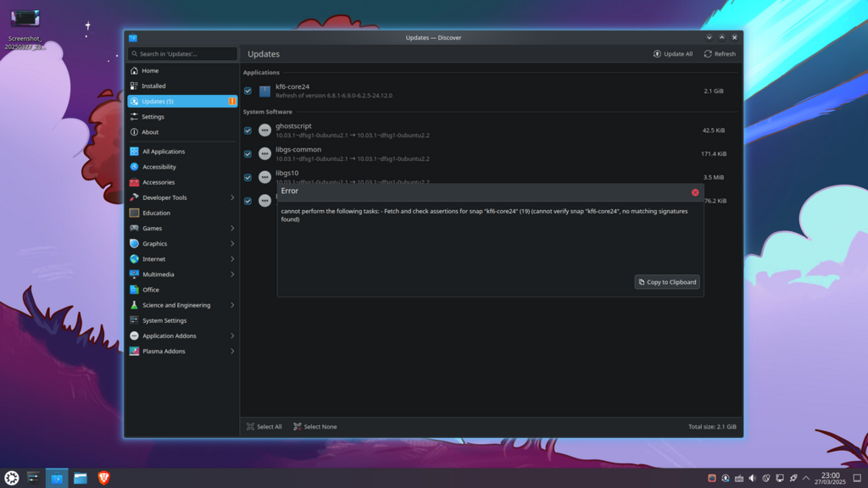Viewport: 868px width, 488px height.
Task: Expand the Developer Tools category arrow
Action: click(232, 197)
